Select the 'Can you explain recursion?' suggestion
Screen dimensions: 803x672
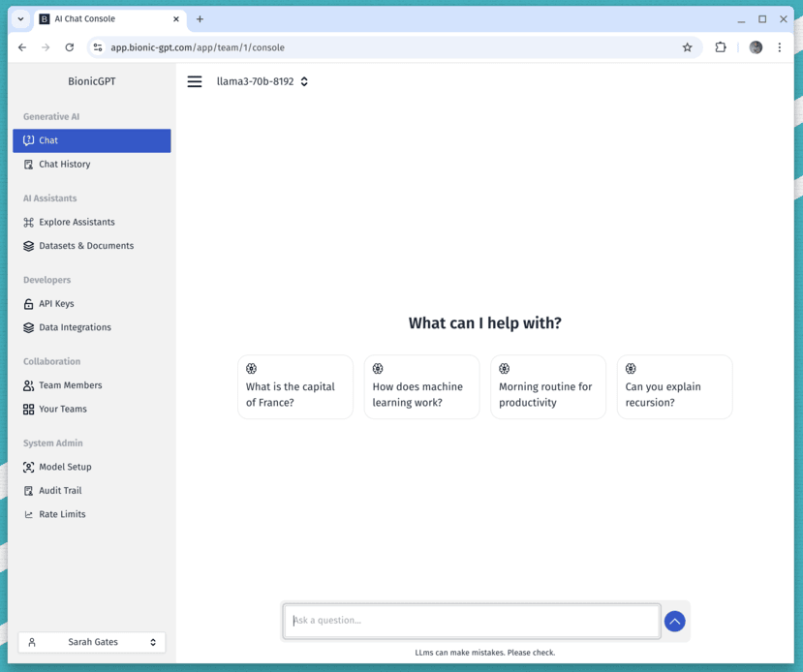point(674,386)
